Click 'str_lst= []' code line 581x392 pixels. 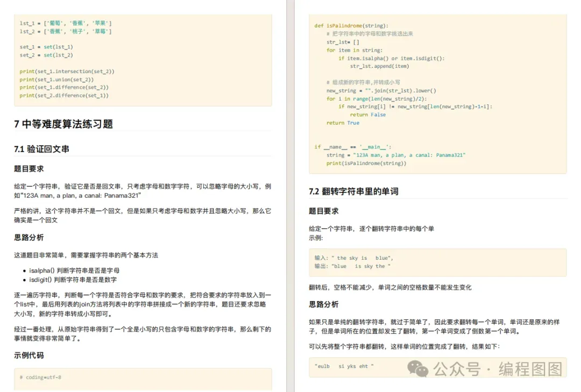pos(343,42)
